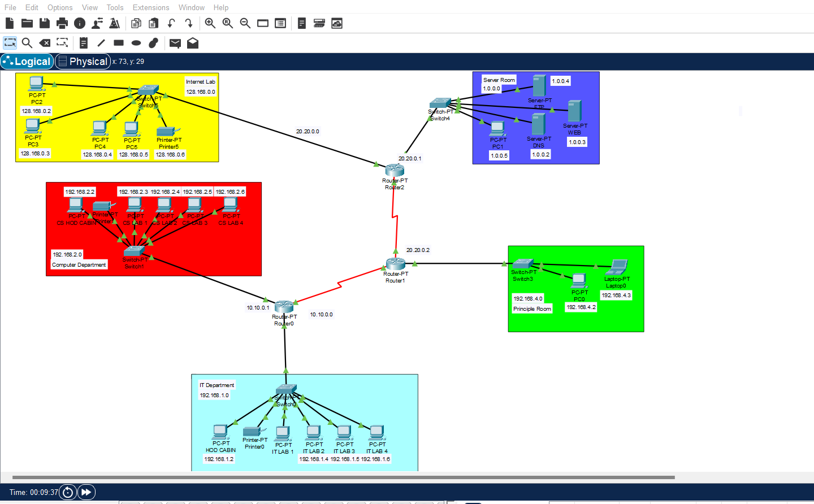
Task: Click the Fast Forward Time button
Action: point(86,492)
